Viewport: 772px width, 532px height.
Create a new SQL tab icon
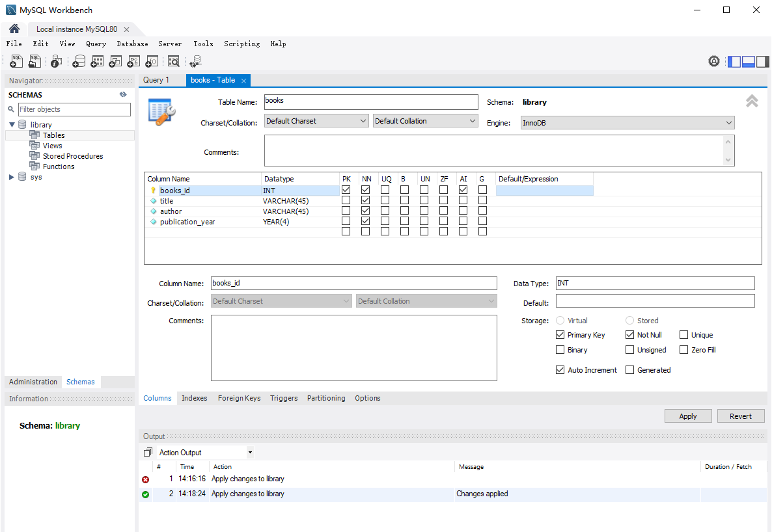(16, 61)
